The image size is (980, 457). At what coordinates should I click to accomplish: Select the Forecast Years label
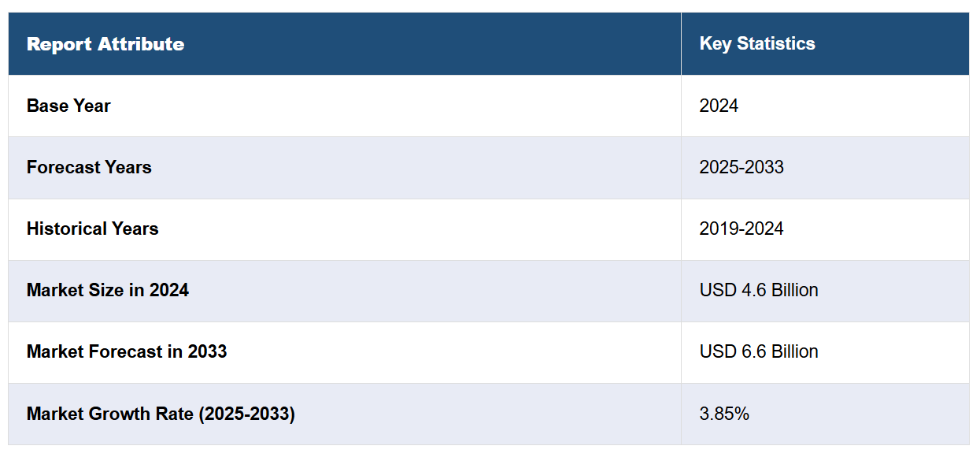(89, 167)
